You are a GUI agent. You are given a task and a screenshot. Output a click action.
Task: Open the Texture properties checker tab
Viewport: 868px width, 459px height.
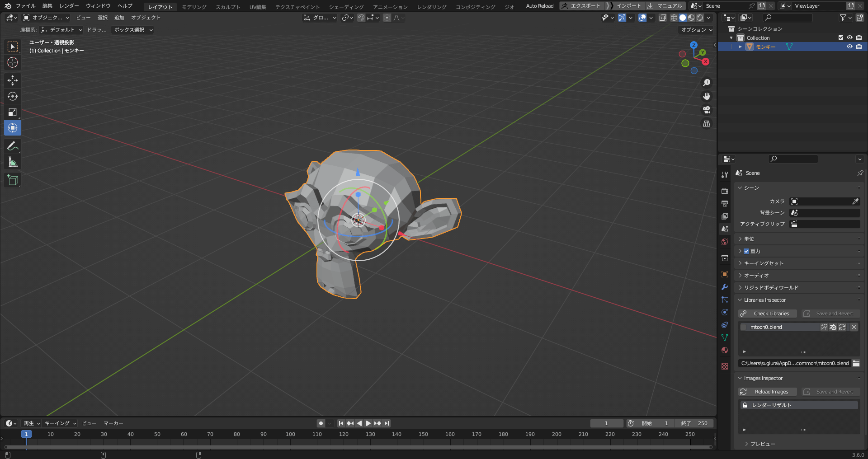725,366
